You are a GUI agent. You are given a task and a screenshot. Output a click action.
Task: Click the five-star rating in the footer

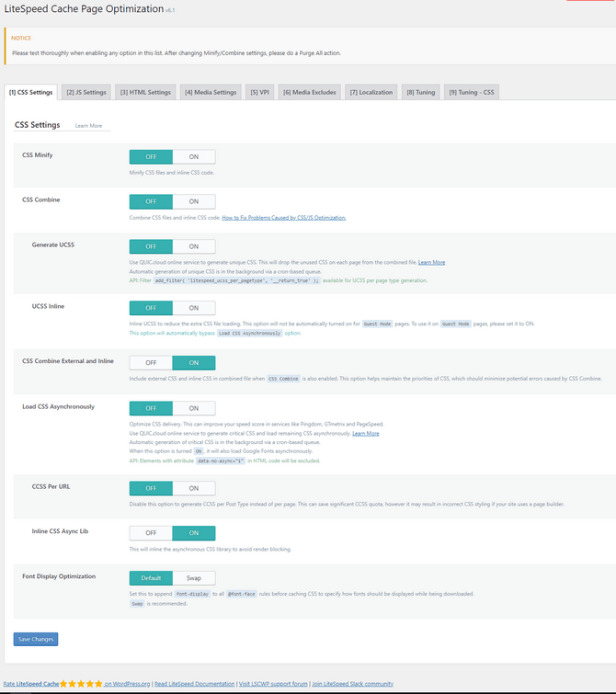[82, 683]
